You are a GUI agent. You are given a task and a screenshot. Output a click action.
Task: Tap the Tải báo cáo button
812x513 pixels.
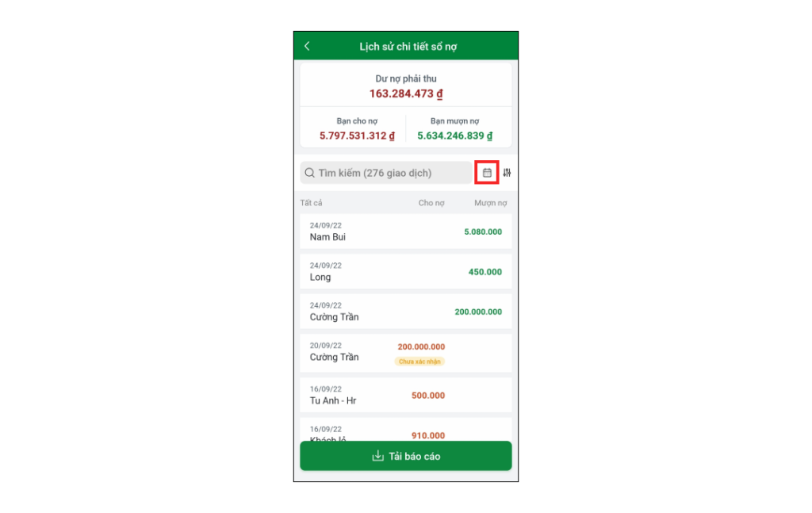[406, 456]
